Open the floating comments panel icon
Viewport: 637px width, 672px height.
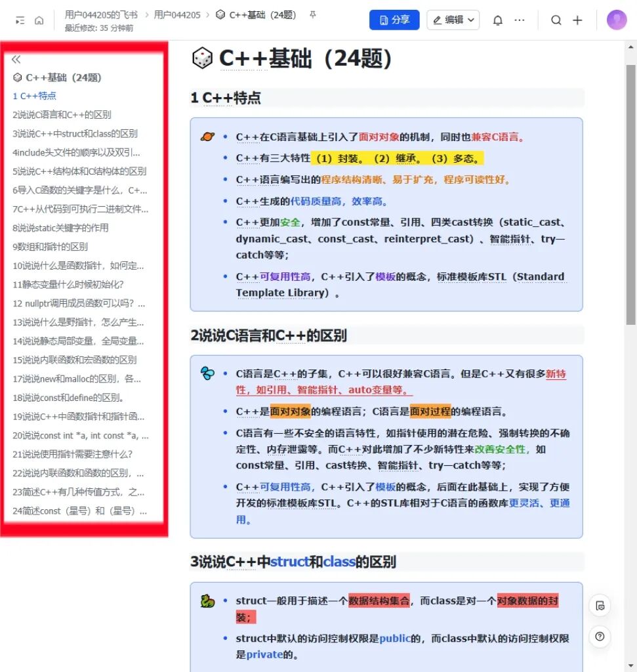click(x=600, y=606)
